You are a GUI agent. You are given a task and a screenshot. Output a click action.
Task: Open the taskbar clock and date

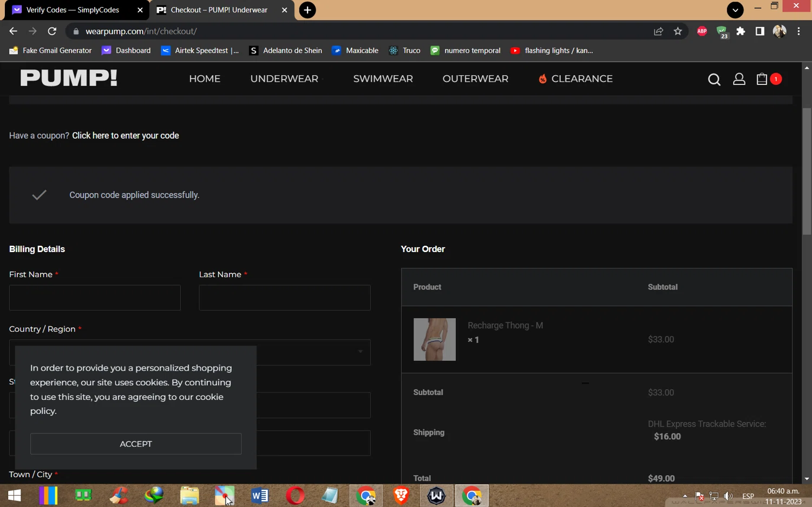coord(783,496)
